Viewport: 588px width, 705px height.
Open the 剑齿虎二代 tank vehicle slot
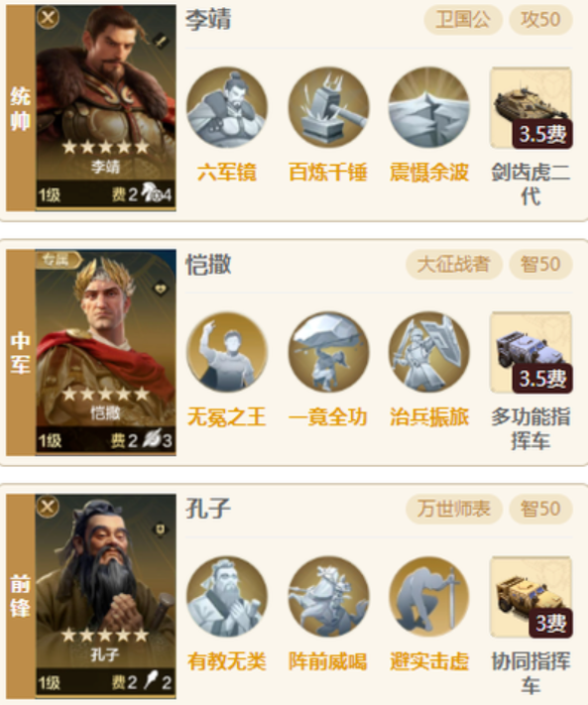(530, 108)
